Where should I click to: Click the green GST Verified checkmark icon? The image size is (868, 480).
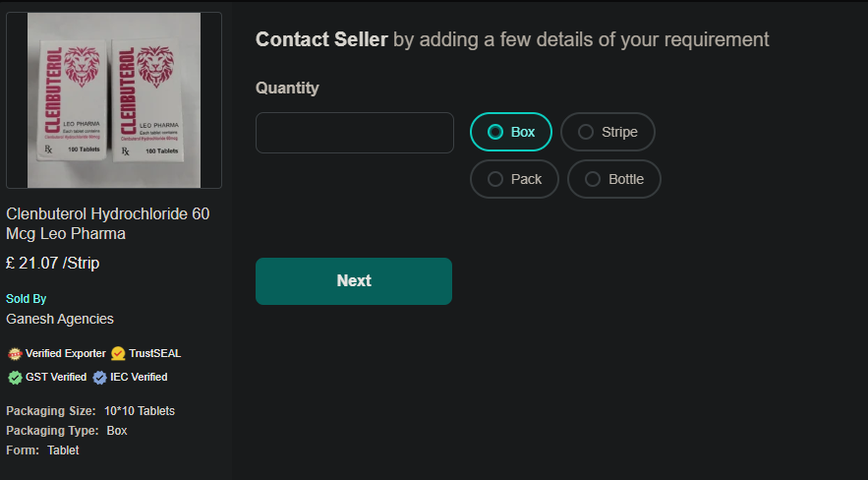point(15,377)
